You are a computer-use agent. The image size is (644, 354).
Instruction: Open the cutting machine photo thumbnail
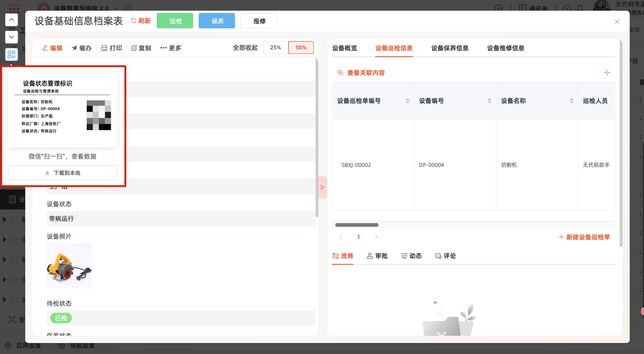click(69, 266)
